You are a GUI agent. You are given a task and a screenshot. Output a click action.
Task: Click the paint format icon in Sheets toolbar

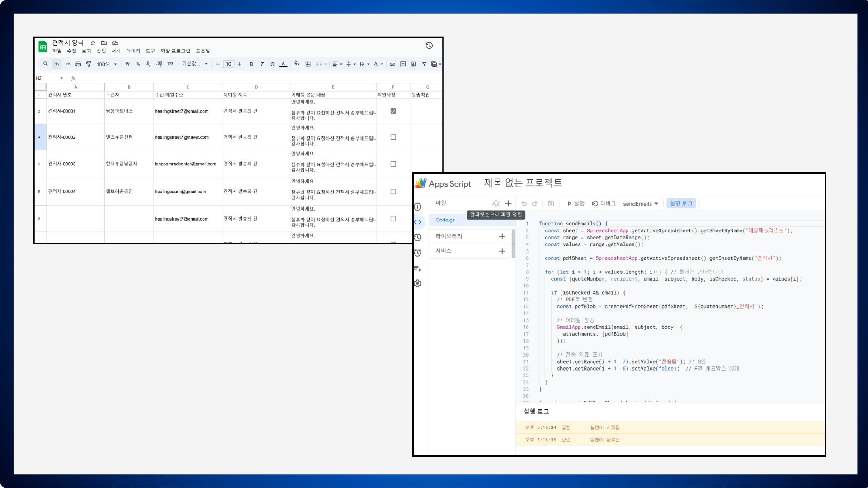coord(89,64)
